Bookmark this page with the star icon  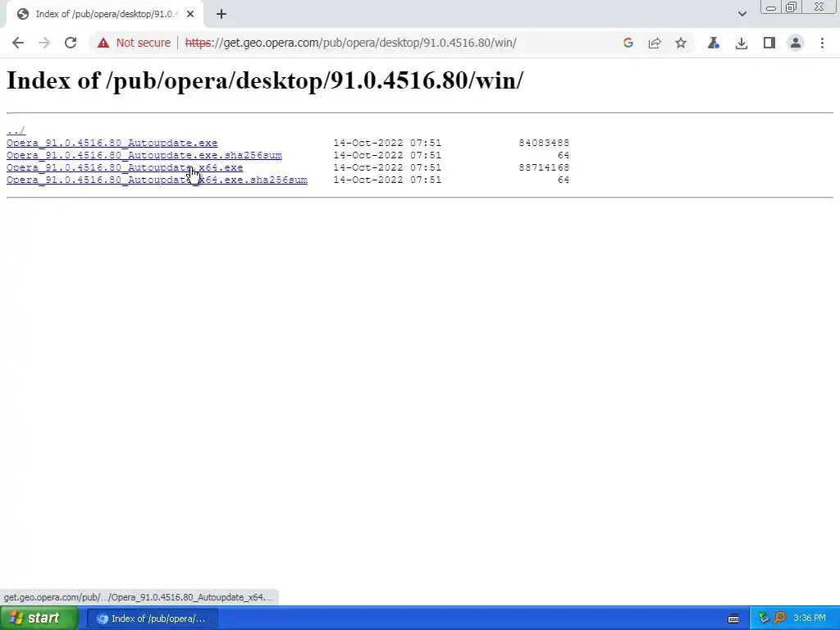coord(681,43)
